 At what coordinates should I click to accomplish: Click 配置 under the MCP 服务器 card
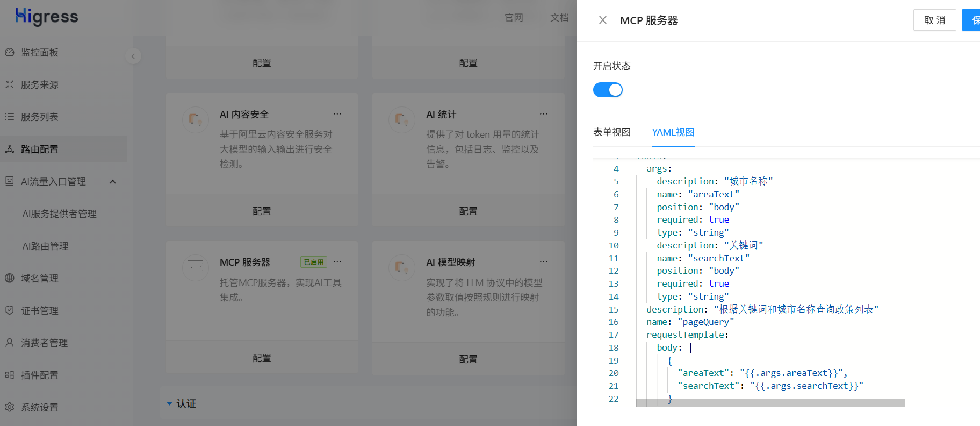[x=262, y=358]
